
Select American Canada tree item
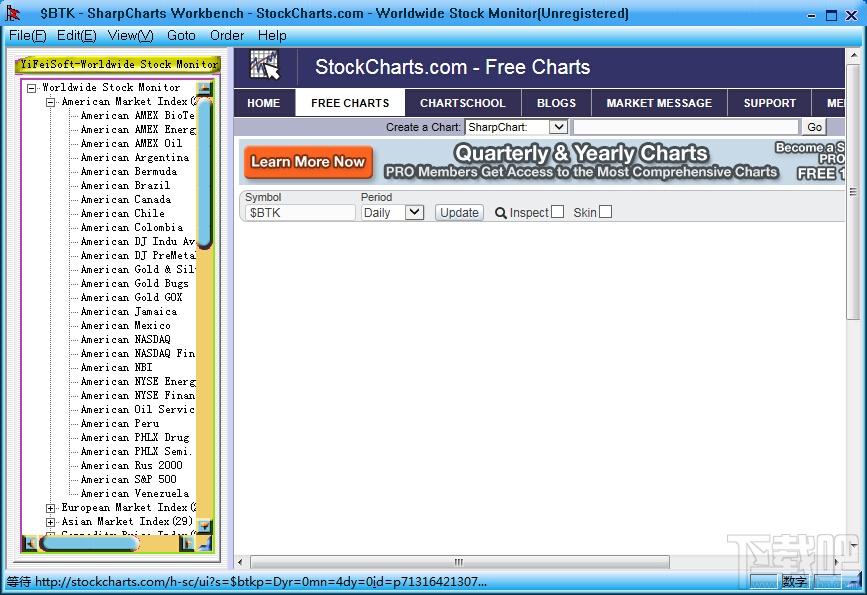pos(126,200)
